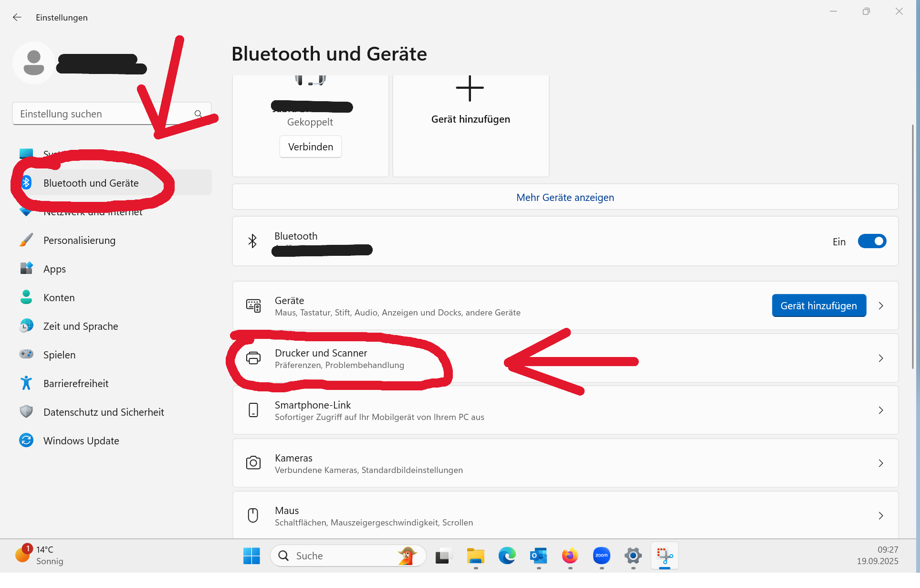Viewport: 920px width, 588px height.
Task: Click Mehr Geräte anzeigen link
Action: point(565,198)
